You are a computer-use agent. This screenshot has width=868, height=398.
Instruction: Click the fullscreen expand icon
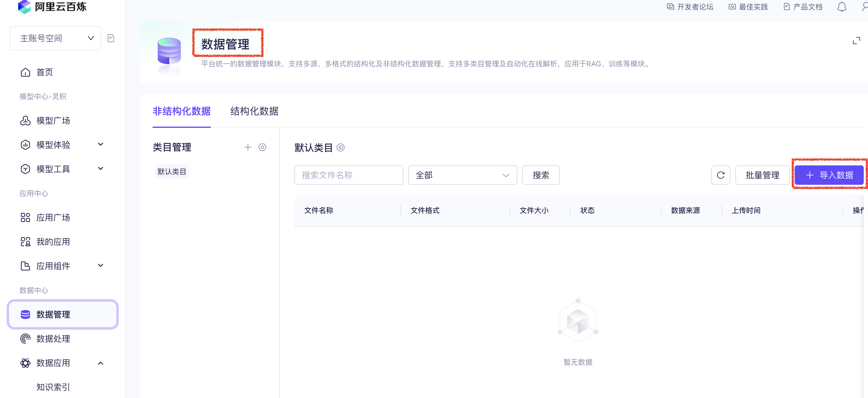856,41
